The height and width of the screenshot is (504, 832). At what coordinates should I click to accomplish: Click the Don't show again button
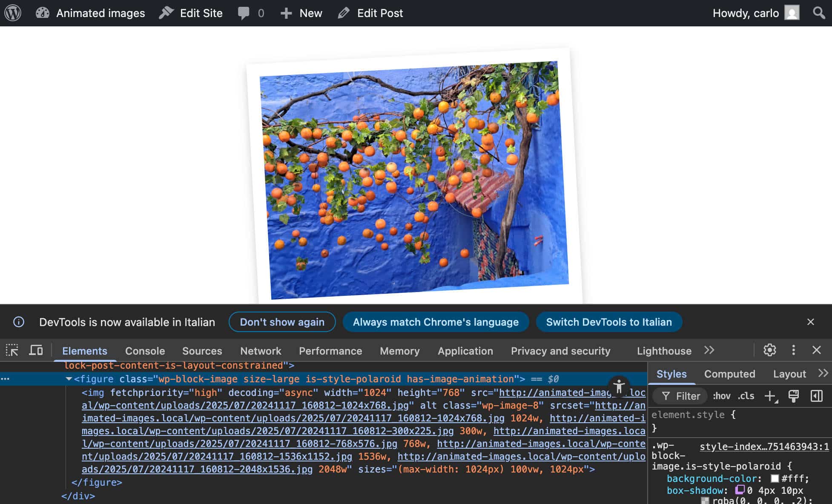click(x=282, y=322)
